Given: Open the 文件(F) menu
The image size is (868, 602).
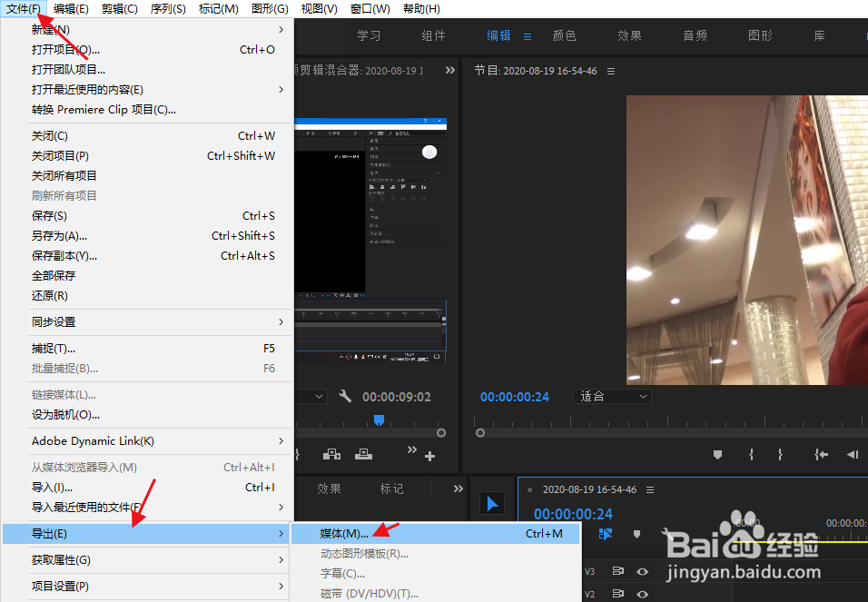Looking at the screenshot, I should click(x=24, y=9).
